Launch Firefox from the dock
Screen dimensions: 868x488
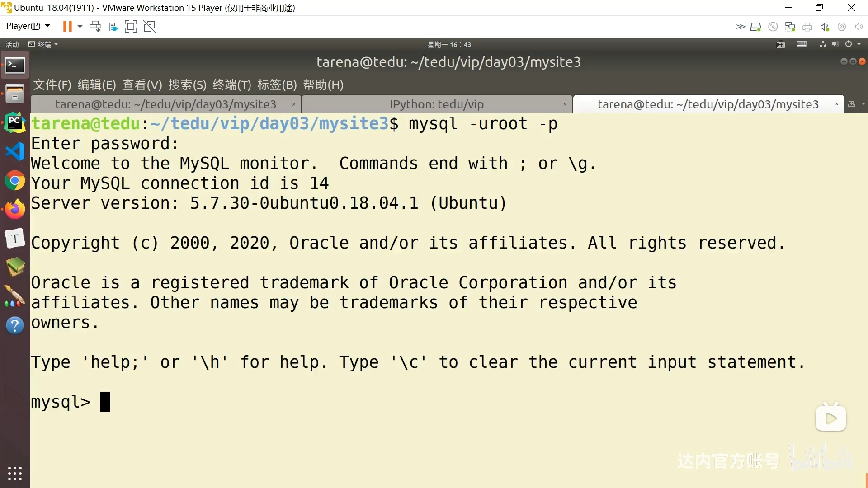coord(15,209)
